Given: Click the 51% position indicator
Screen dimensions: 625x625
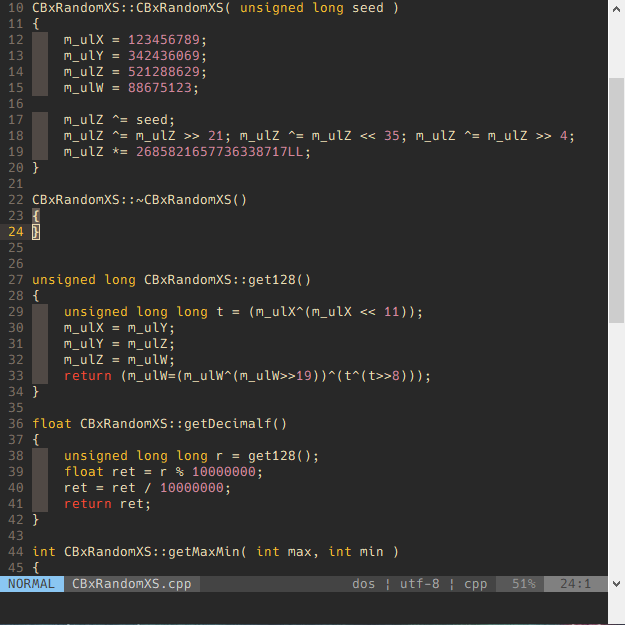Looking at the screenshot, I should (x=524, y=584).
